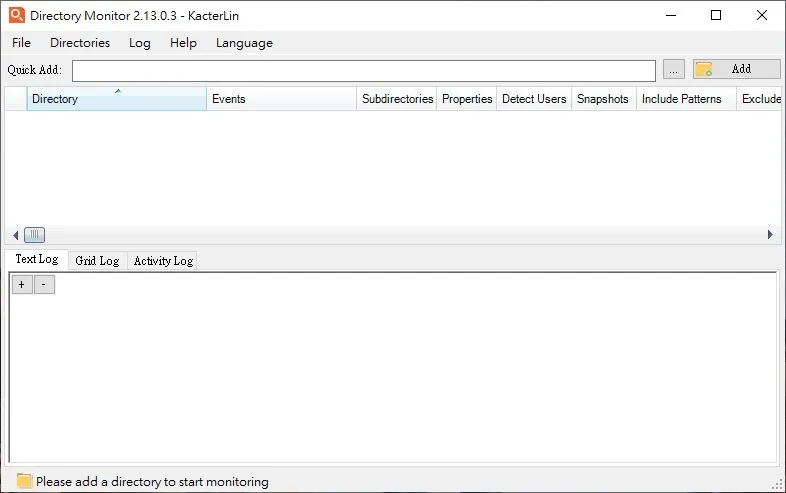Image resolution: width=786 pixels, height=493 pixels.
Task: Click the Include Patterns column header
Action: 686,99
